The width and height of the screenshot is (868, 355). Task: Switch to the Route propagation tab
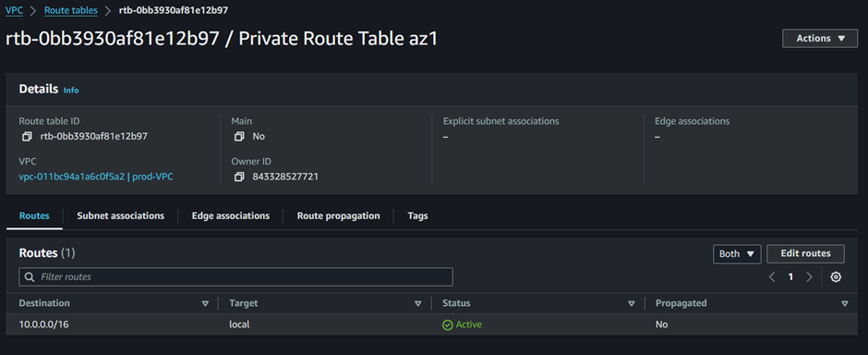coord(338,216)
